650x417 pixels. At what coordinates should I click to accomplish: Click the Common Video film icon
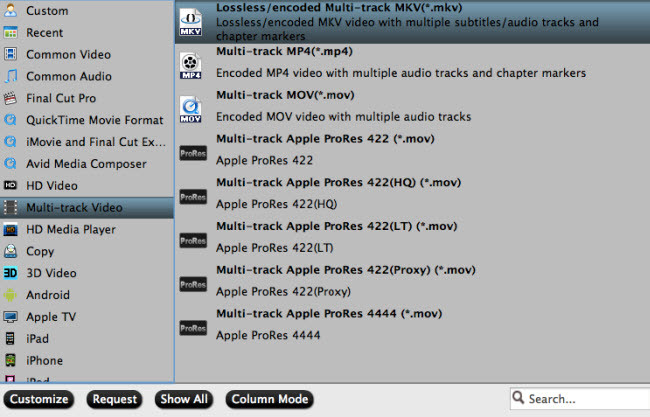10,54
